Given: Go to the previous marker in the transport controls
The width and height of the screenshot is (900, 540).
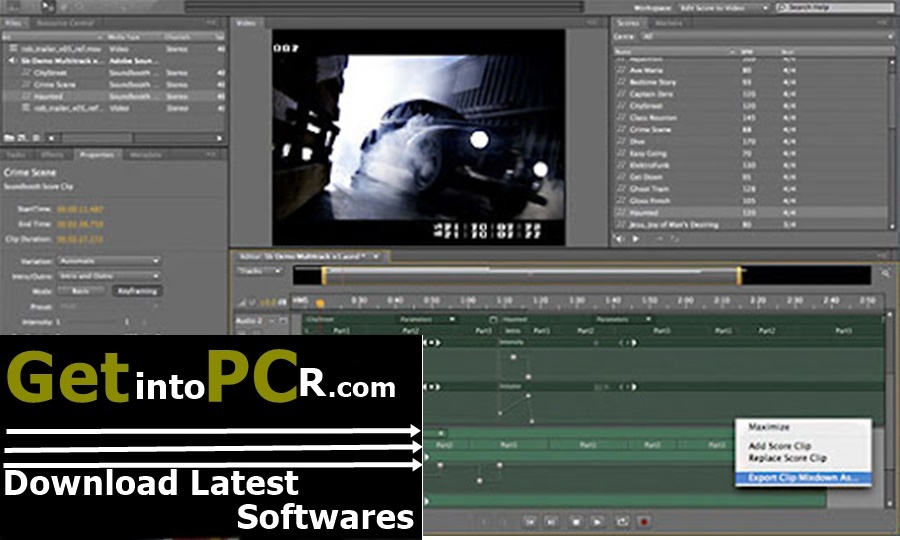Looking at the screenshot, I should [x=530, y=522].
